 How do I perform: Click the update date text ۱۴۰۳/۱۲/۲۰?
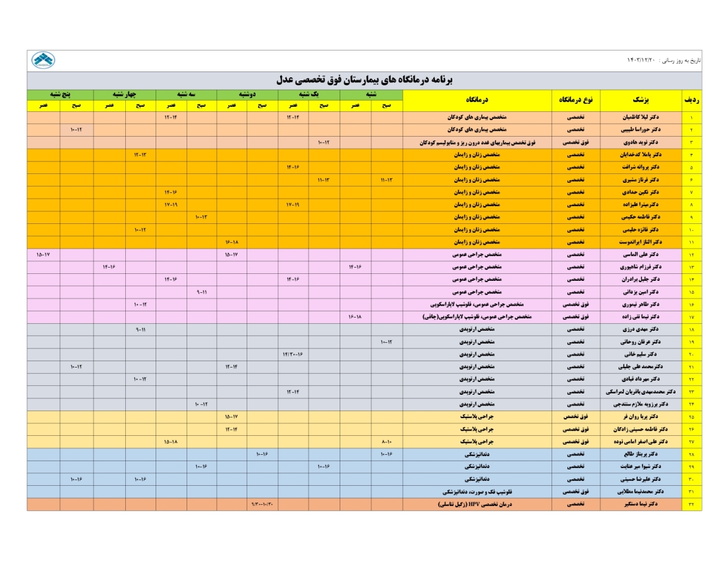point(641,60)
